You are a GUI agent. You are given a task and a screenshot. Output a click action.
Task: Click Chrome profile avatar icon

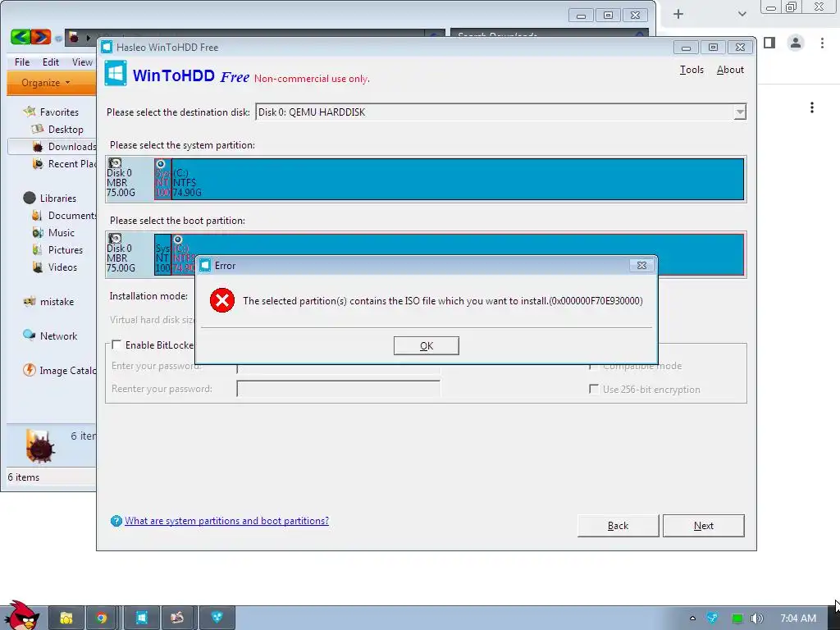796,43
